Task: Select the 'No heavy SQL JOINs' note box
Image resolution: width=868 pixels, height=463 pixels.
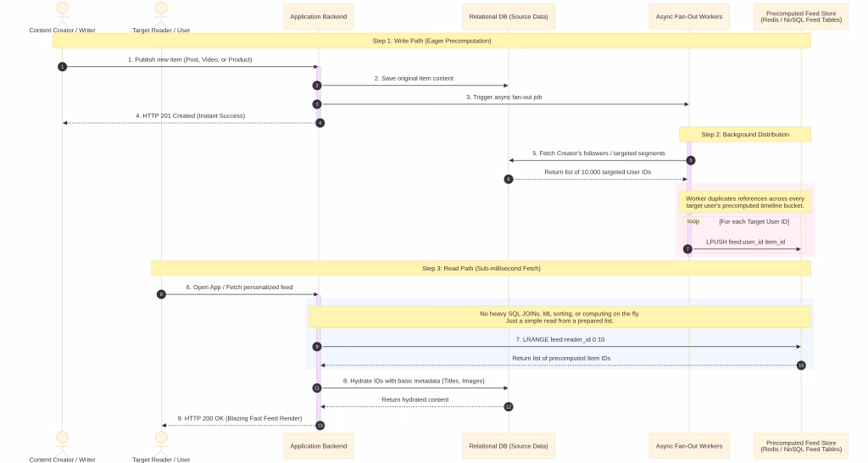Action: 559,317
